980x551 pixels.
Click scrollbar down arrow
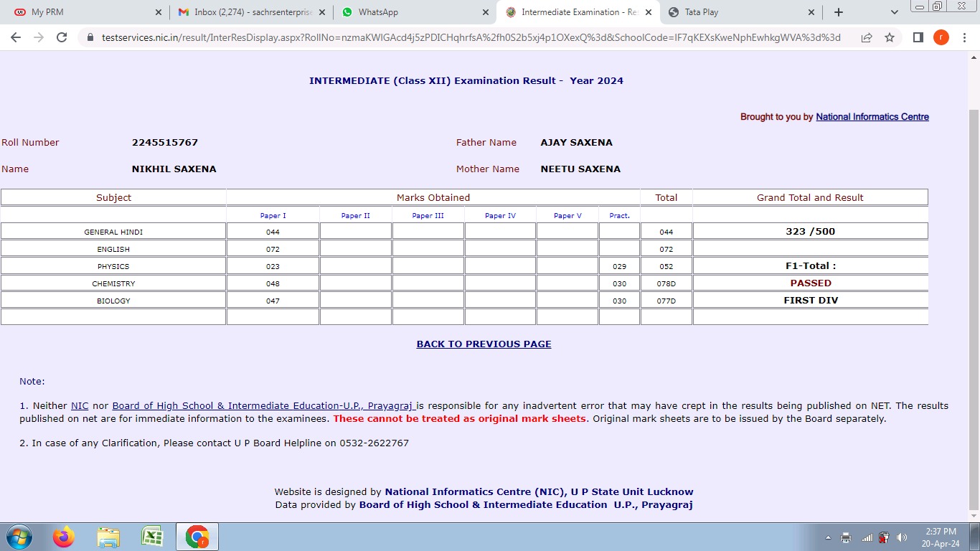click(x=974, y=516)
